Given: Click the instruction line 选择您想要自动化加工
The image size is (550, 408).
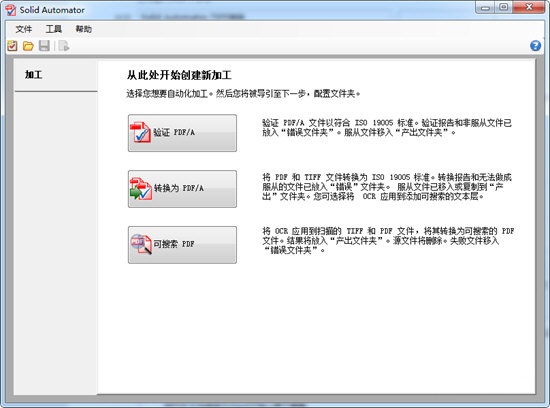Looking at the screenshot, I should [243, 94].
